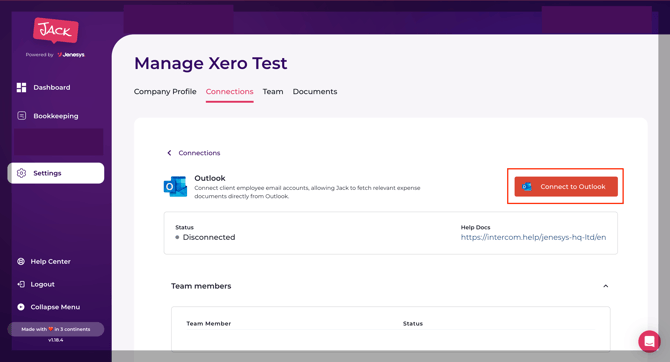The height and width of the screenshot is (362, 670).
Task: Click Connect to Outlook button
Action: point(566,187)
